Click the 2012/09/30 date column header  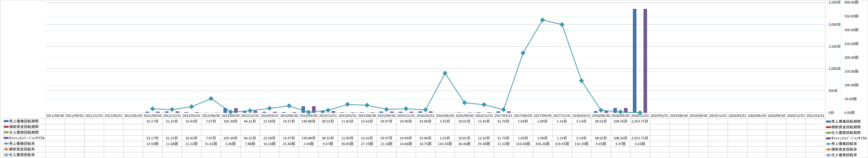152,116
